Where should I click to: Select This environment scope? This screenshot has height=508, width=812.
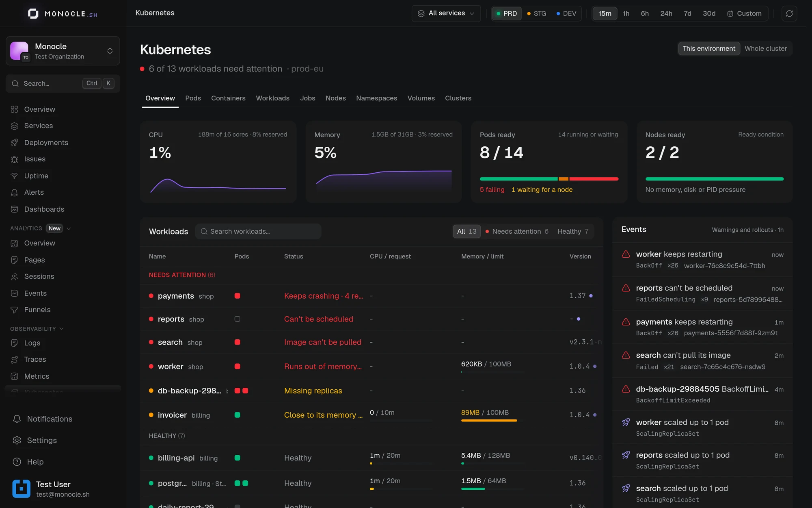[709, 49]
